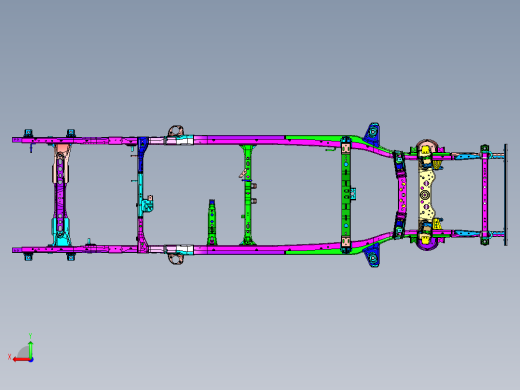Select the blue and cyan second cross-member
The width and height of the screenshot is (520, 390).
[x=142, y=195]
